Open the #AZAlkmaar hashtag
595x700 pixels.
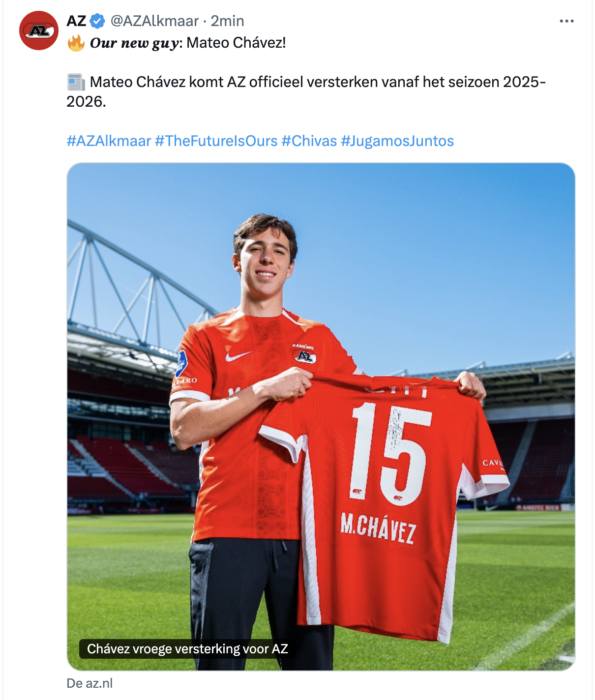pos(109,141)
